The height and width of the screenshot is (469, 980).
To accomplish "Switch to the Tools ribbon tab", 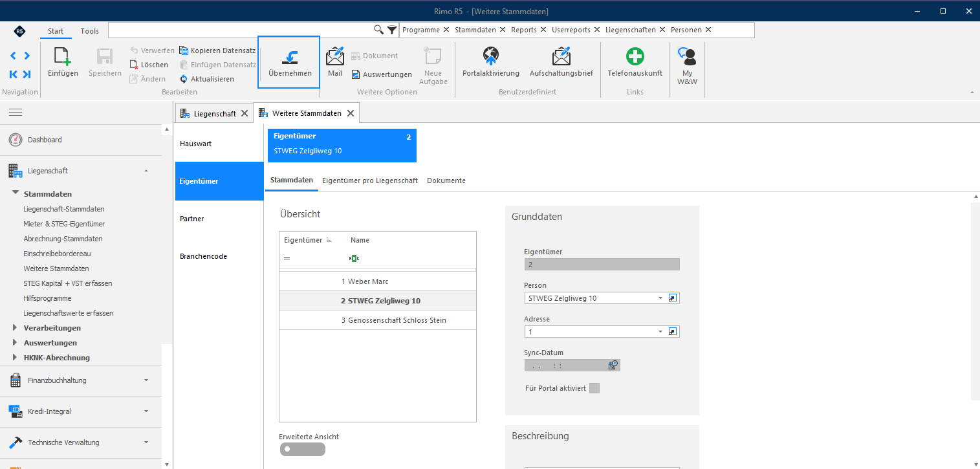I will click(x=90, y=31).
